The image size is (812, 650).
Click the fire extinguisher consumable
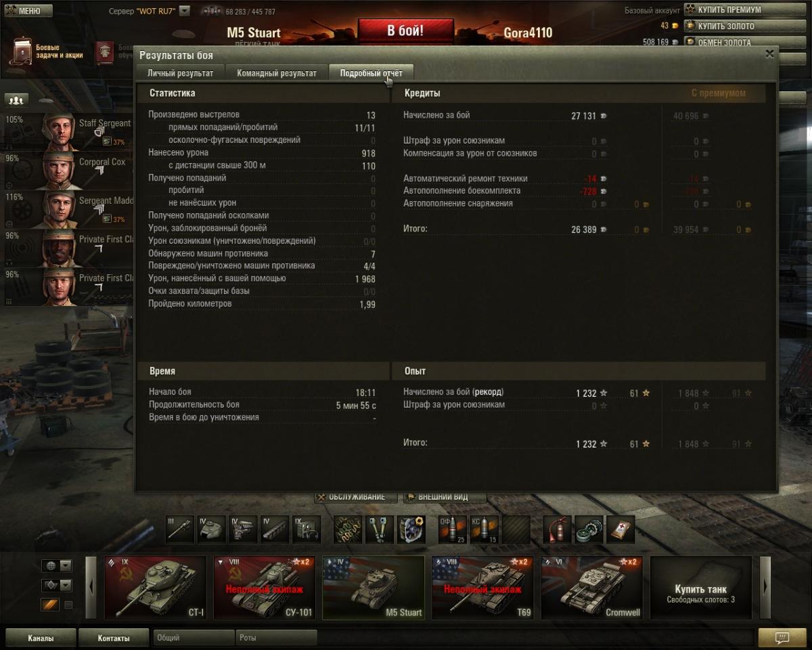(x=557, y=529)
